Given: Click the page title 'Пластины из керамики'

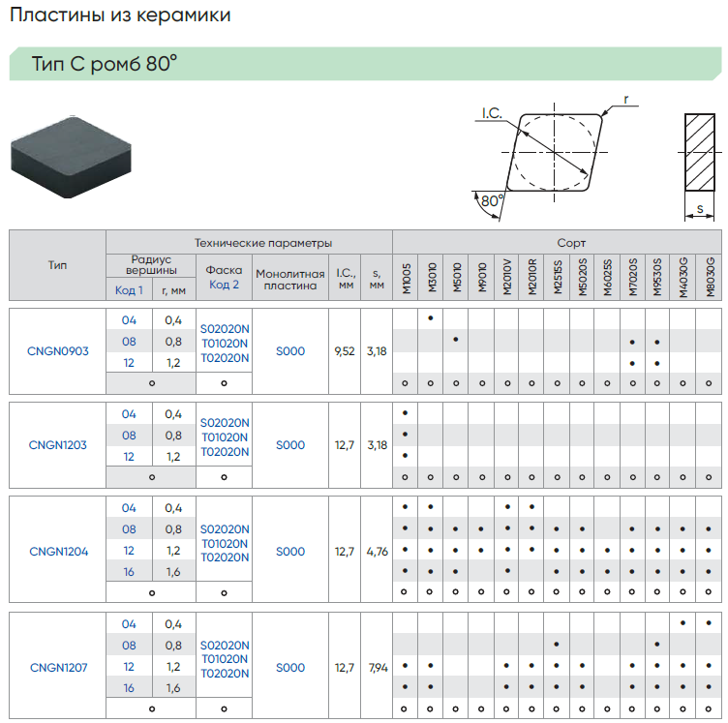Looking at the screenshot, I should pyautogui.click(x=120, y=15).
